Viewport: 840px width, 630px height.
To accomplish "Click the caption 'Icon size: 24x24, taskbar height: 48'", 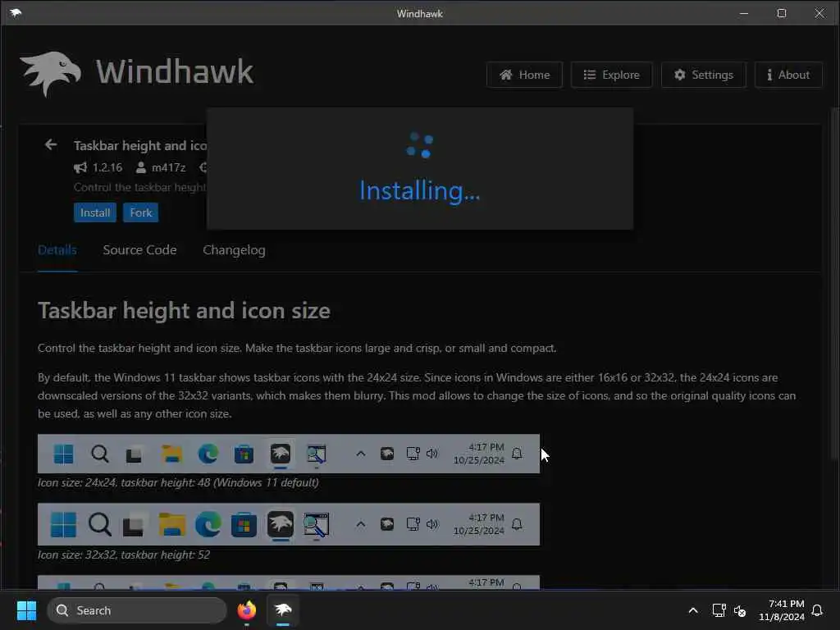I will pos(178,482).
